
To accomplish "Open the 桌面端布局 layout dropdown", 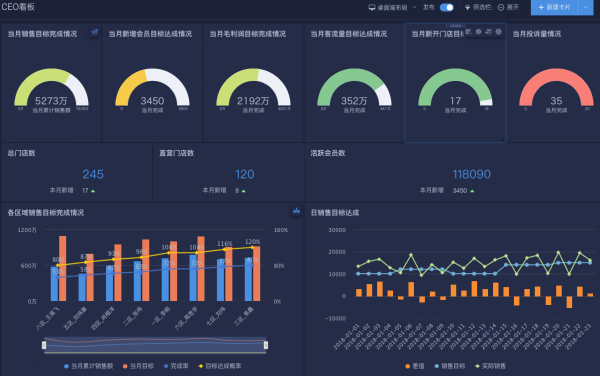I will pos(392,7).
